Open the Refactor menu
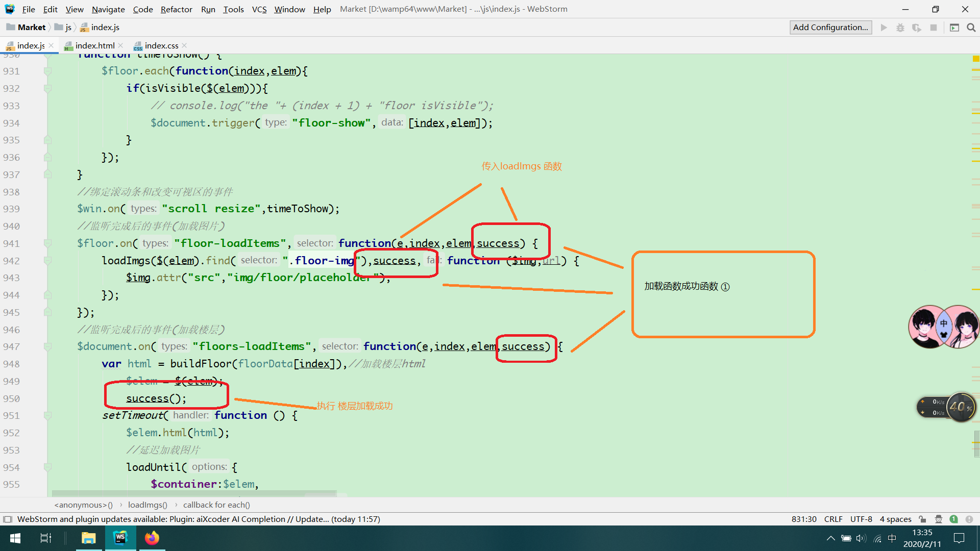This screenshot has height=551, width=980. point(176,9)
